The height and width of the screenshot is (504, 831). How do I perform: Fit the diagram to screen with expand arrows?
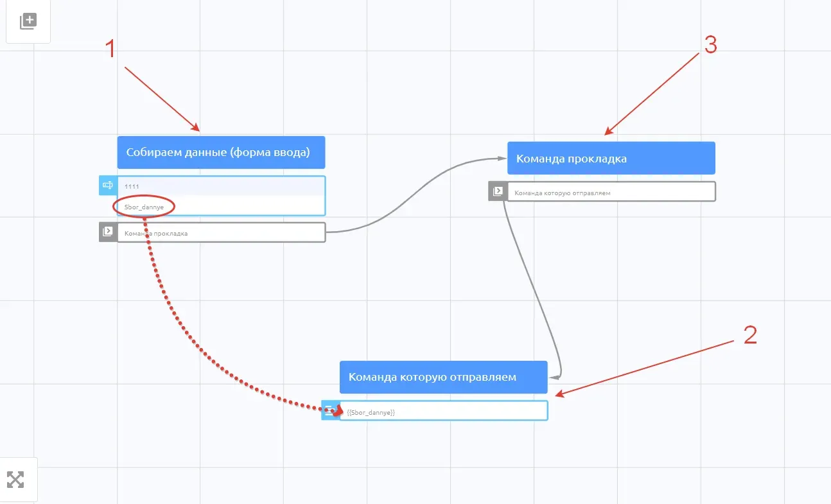tap(15, 479)
